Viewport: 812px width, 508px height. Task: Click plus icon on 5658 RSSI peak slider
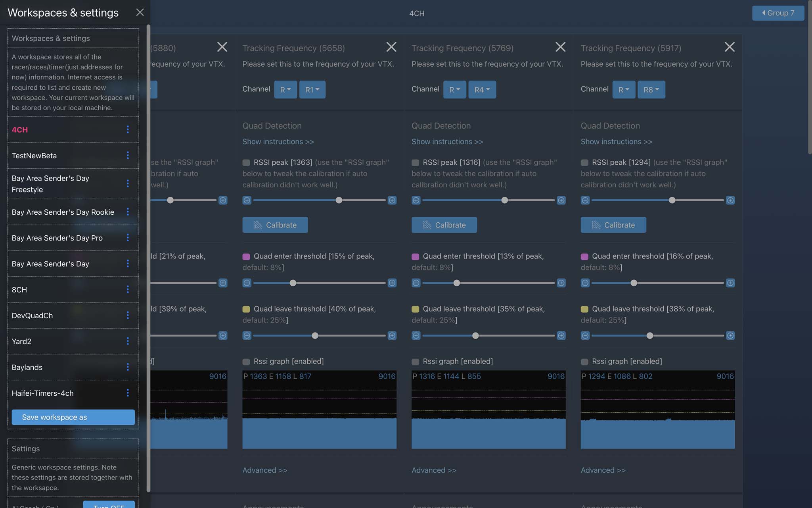pyautogui.click(x=392, y=200)
